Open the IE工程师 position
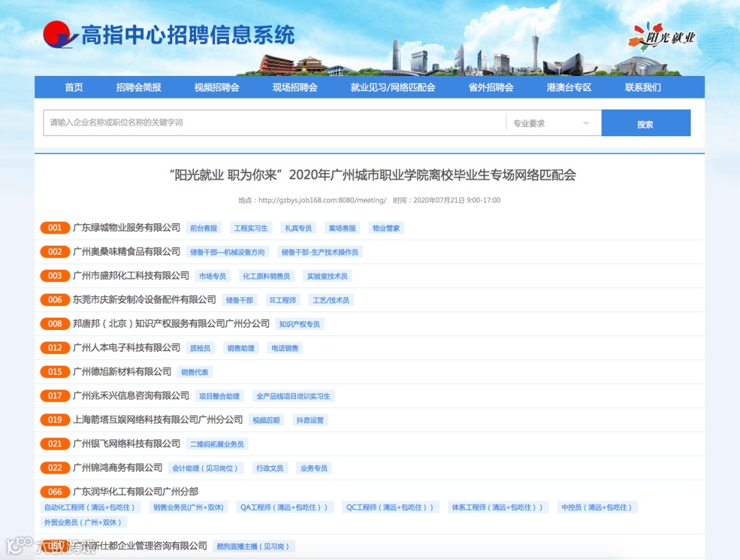The width and height of the screenshot is (740, 560). click(283, 301)
